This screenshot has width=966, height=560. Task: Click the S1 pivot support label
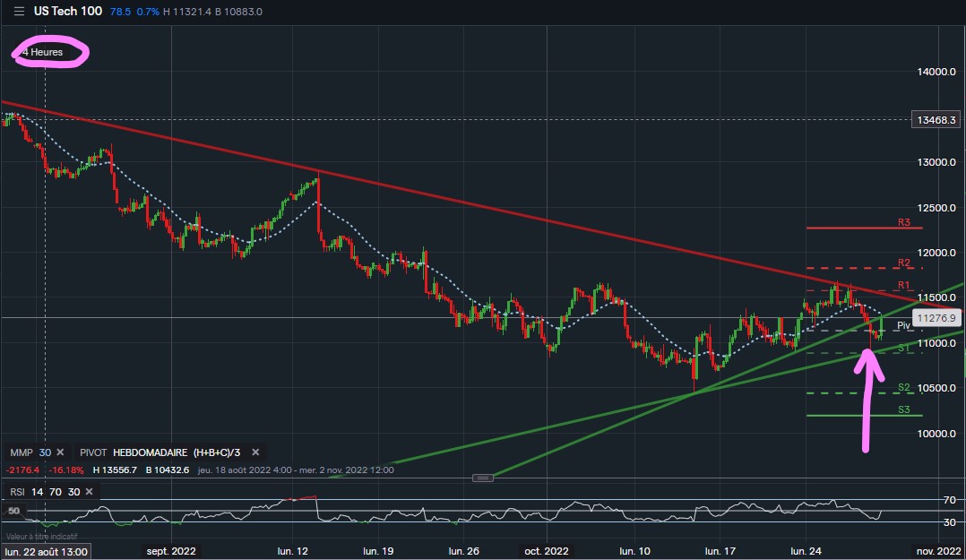tap(904, 348)
